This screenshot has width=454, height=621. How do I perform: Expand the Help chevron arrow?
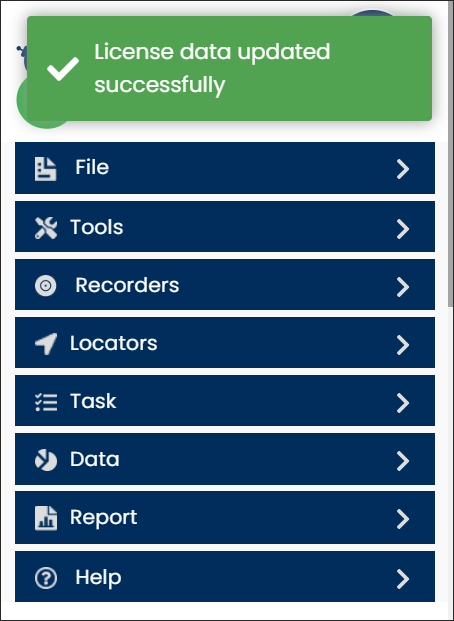point(403,579)
